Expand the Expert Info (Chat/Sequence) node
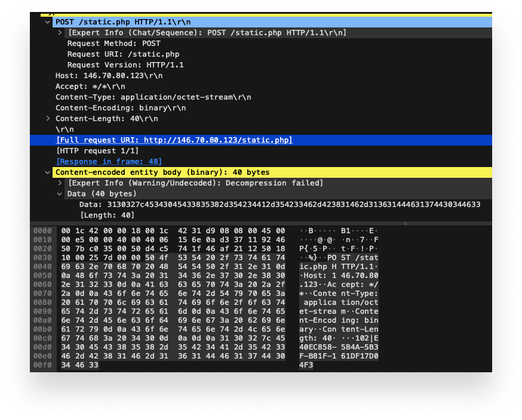Viewport: 522px width, 420px height. pos(59,32)
